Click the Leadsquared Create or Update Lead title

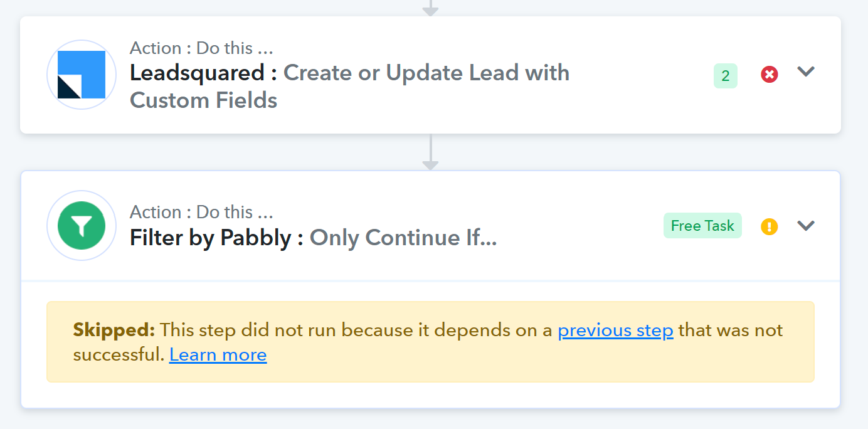click(x=349, y=86)
